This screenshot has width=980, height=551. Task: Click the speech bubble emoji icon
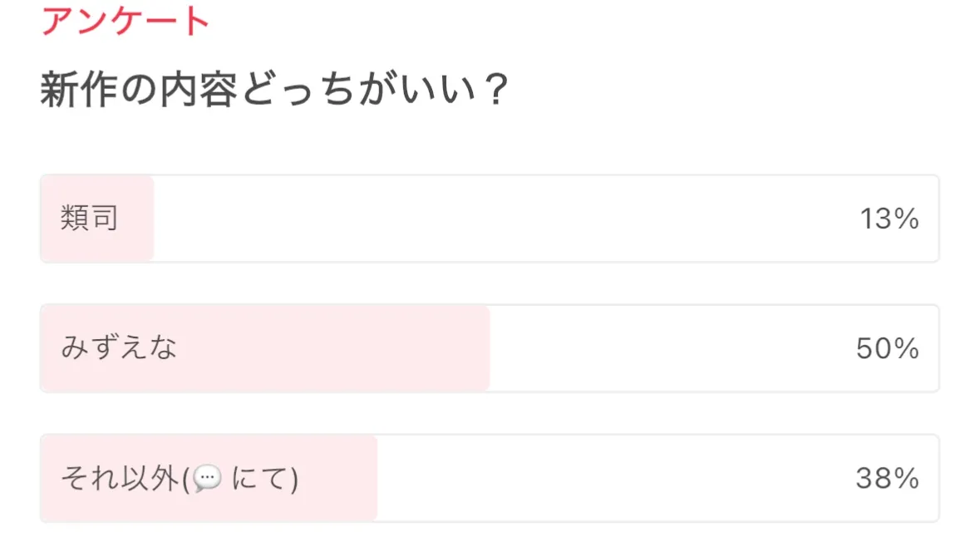click(x=208, y=479)
